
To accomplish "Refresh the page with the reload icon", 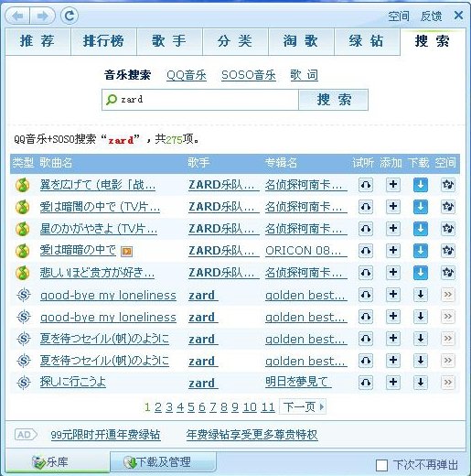I will tap(70, 16).
